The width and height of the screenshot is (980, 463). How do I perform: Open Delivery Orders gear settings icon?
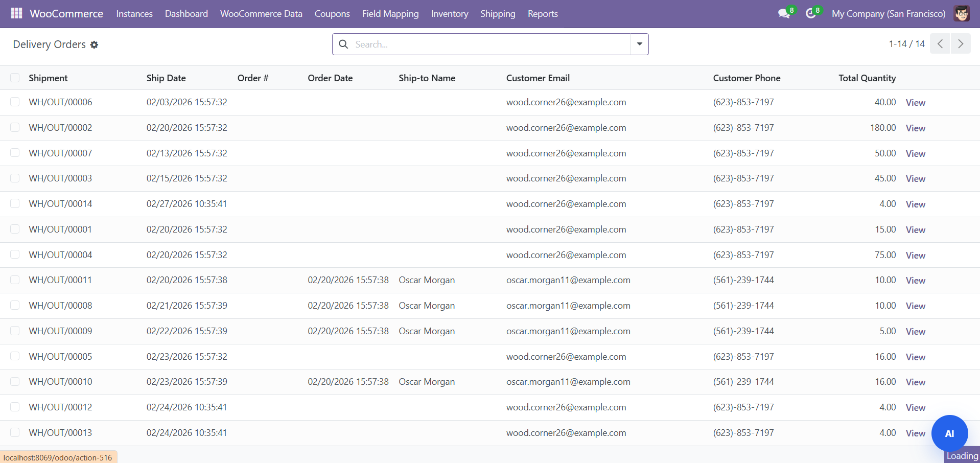click(94, 45)
